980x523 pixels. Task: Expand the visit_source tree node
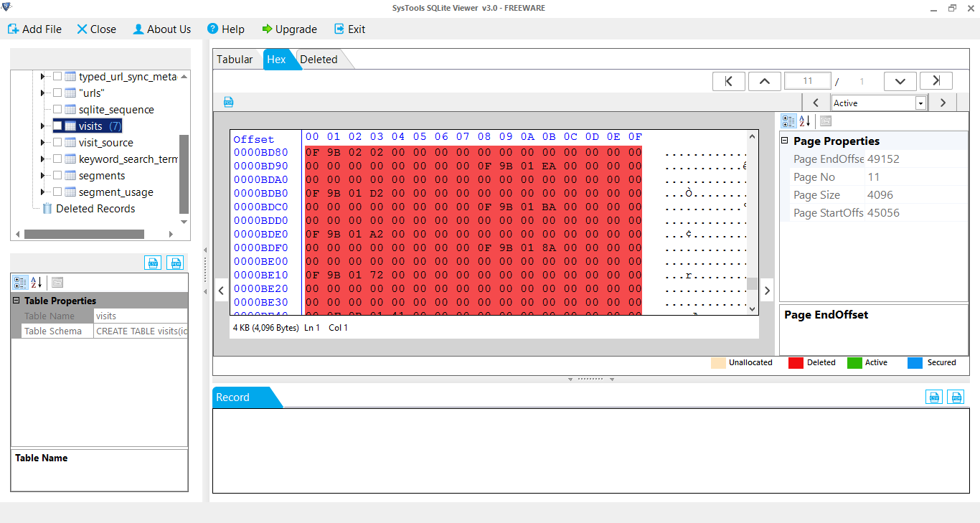point(42,143)
